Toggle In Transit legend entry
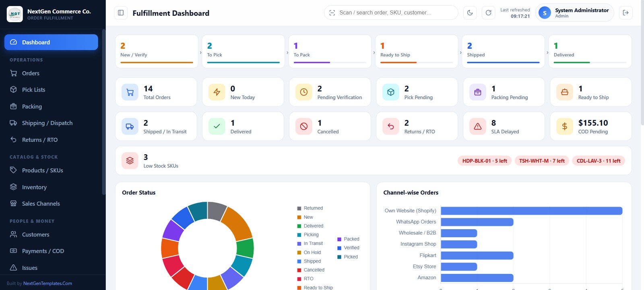The width and height of the screenshot is (644, 290). tap(310, 244)
